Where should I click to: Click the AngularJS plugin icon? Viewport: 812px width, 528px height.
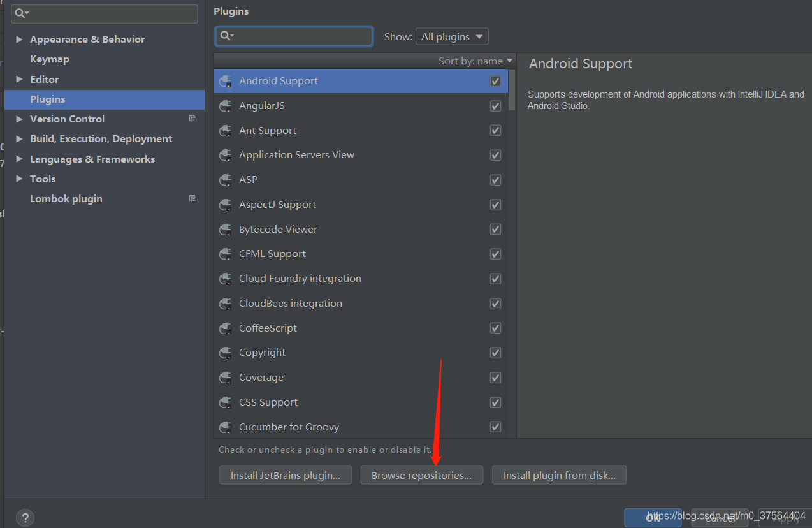coord(225,106)
